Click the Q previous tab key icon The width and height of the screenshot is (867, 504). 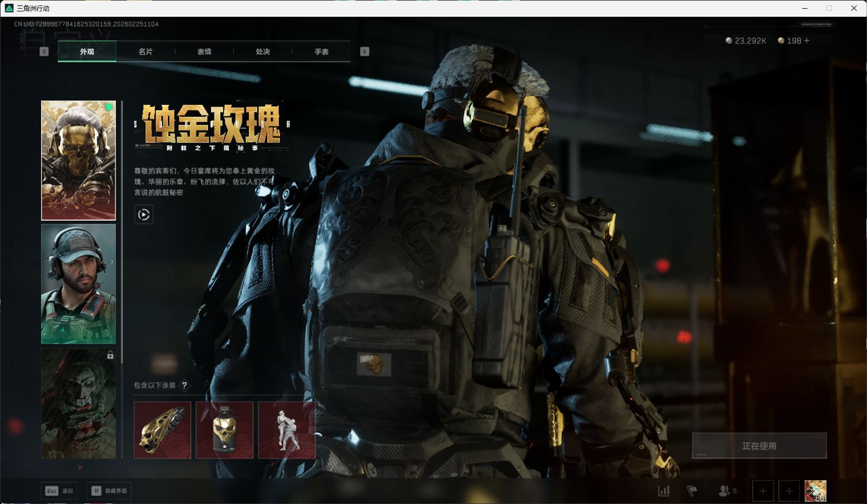pyautogui.click(x=44, y=51)
